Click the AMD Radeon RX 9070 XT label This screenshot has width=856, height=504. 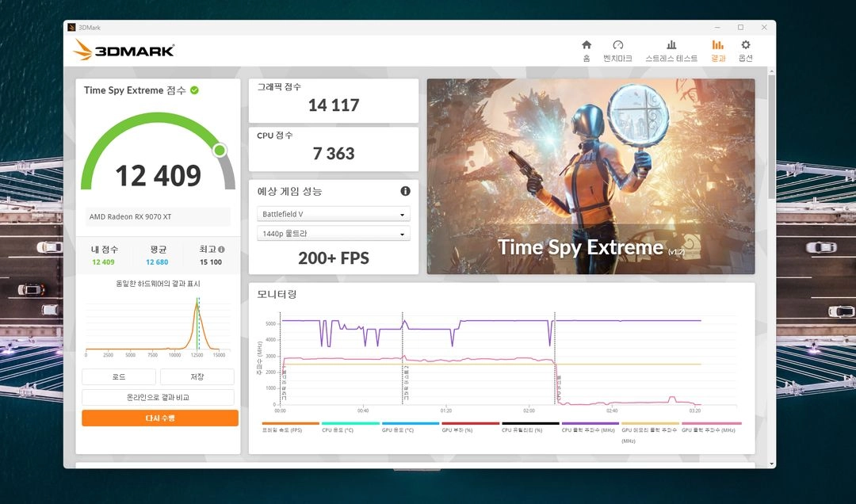[131, 217]
